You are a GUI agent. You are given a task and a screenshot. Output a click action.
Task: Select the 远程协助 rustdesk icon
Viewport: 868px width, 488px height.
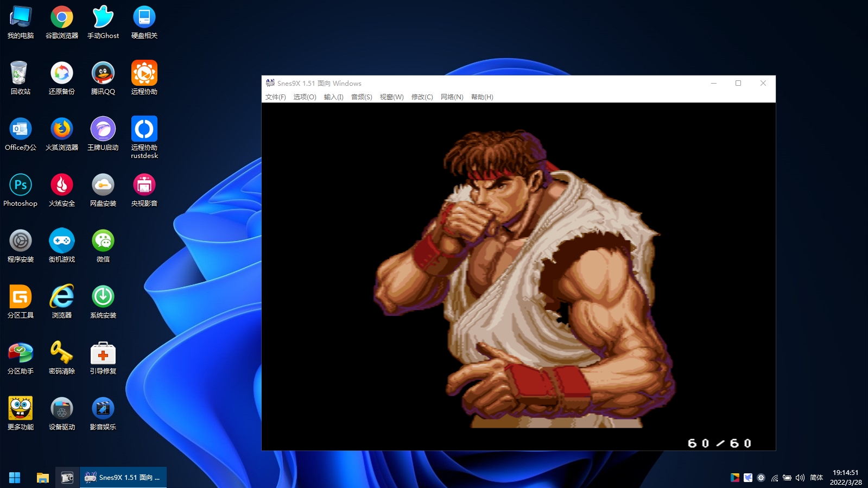144,138
